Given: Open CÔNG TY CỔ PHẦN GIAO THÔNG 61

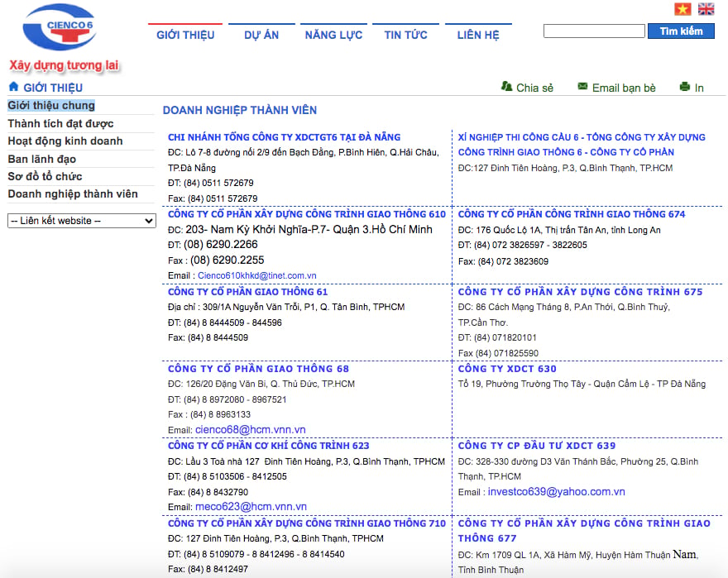Looking at the screenshot, I should click(247, 292).
